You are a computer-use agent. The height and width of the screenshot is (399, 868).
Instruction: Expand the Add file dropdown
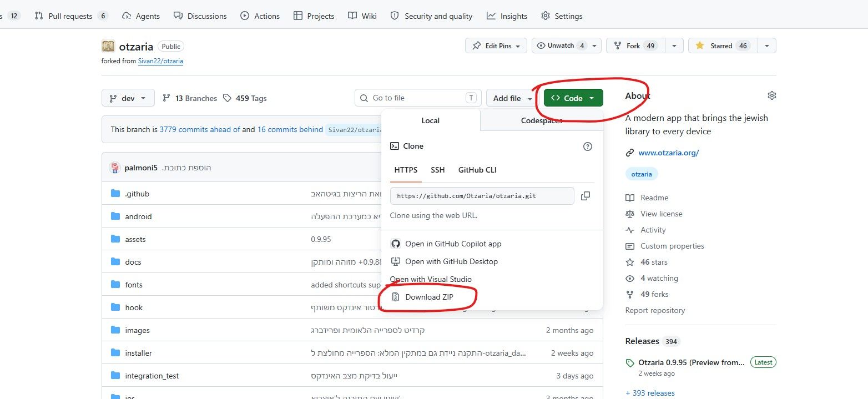pyautogui.click(x=512, y=98)
